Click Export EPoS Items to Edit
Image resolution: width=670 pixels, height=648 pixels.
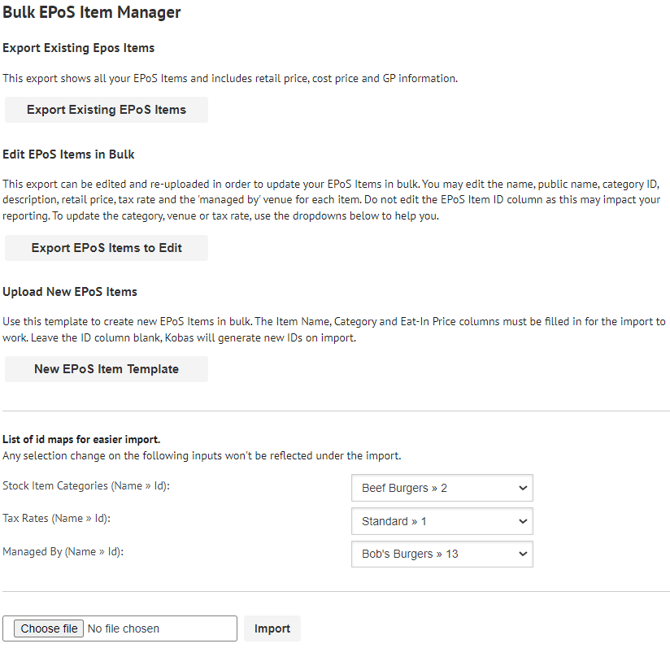[106, 248]
